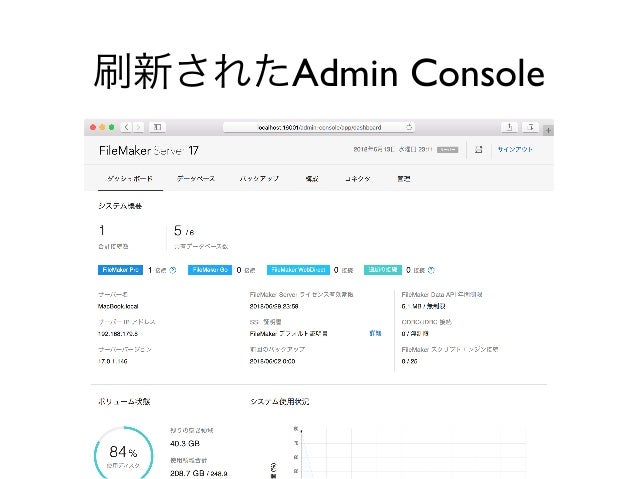Select the ダッシュボード tab
This screenshot has width=638, height=479.
coord(130,179)
